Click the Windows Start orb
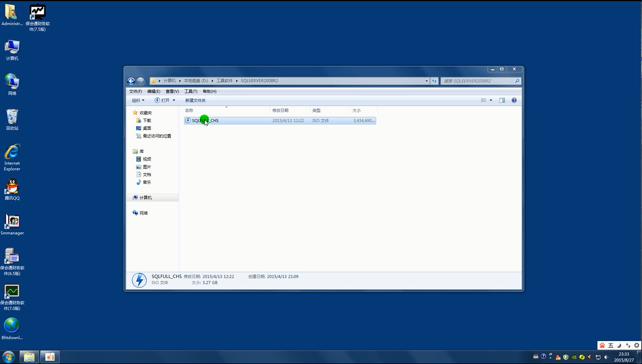Screen dimensions: 642x364 8,357
